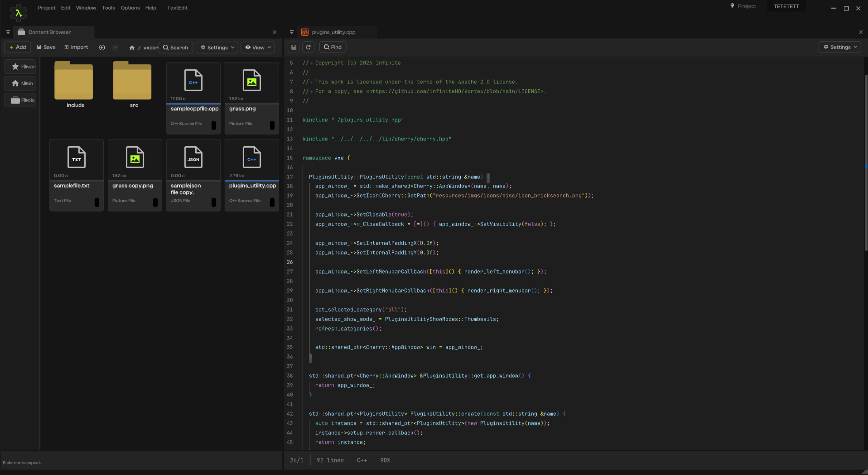Open Main in the sidebar
Viewport: 868px width, 475px height.
click(20, 83)
